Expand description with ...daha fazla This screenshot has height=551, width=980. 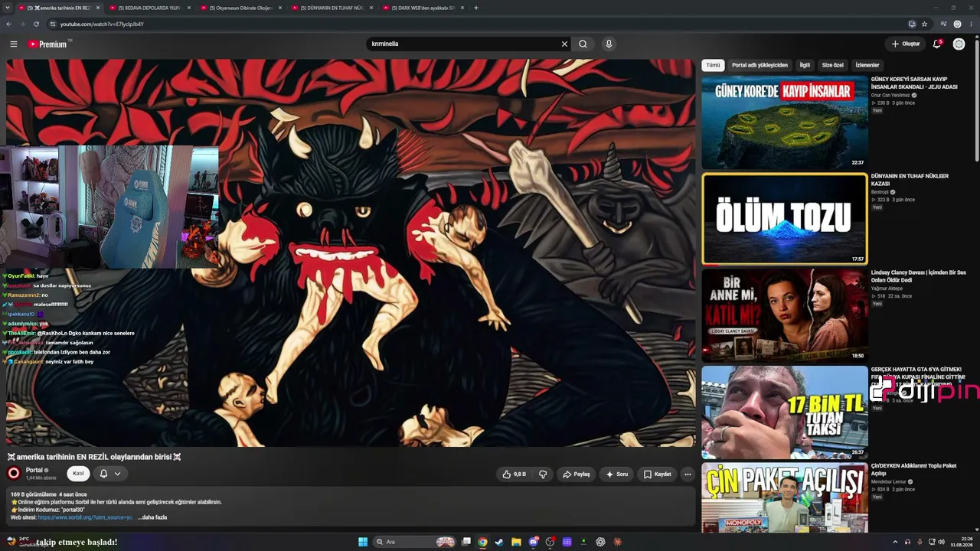(x=152, y=517)
